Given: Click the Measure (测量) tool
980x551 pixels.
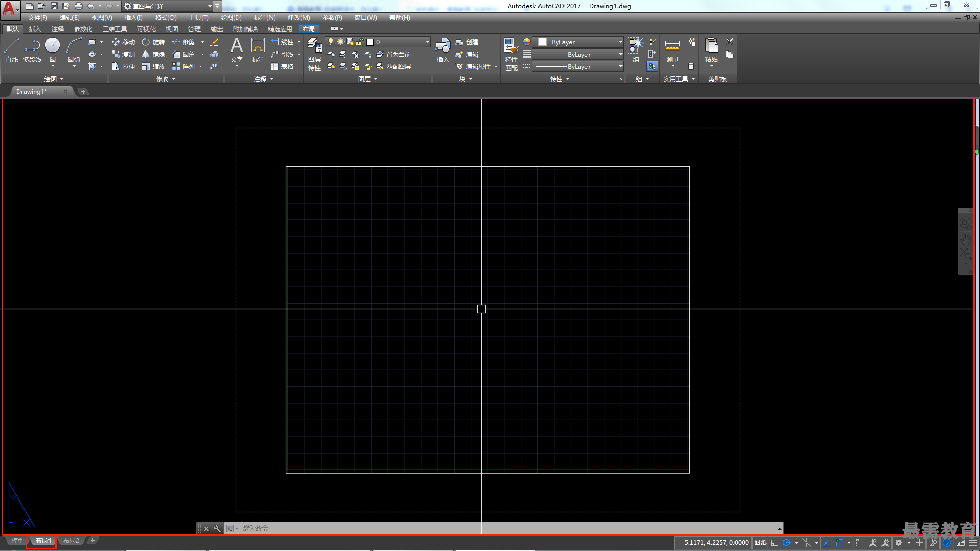Looking at the screenshot, I should (x=672, y=50).
